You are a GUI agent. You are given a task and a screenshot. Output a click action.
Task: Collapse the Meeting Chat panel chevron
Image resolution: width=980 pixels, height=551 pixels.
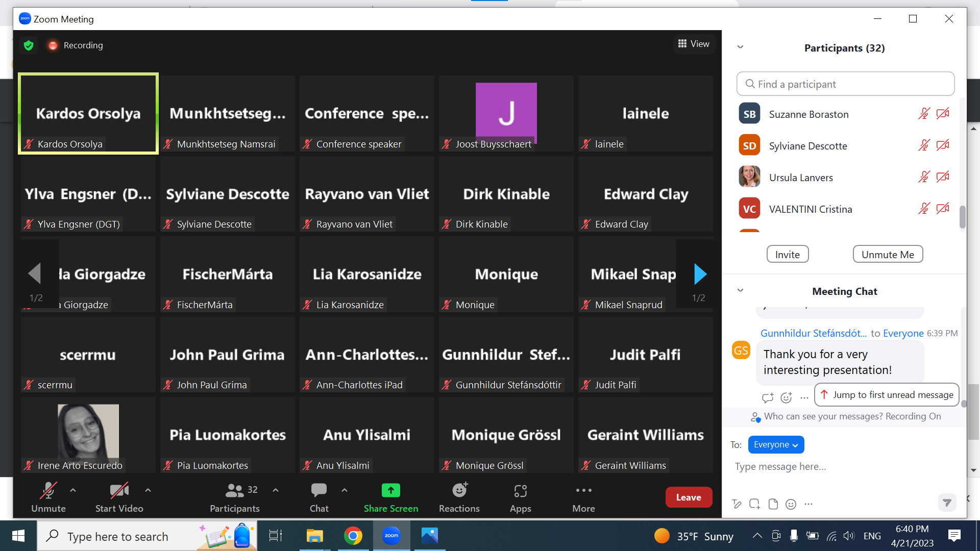[x=740, y=291]
